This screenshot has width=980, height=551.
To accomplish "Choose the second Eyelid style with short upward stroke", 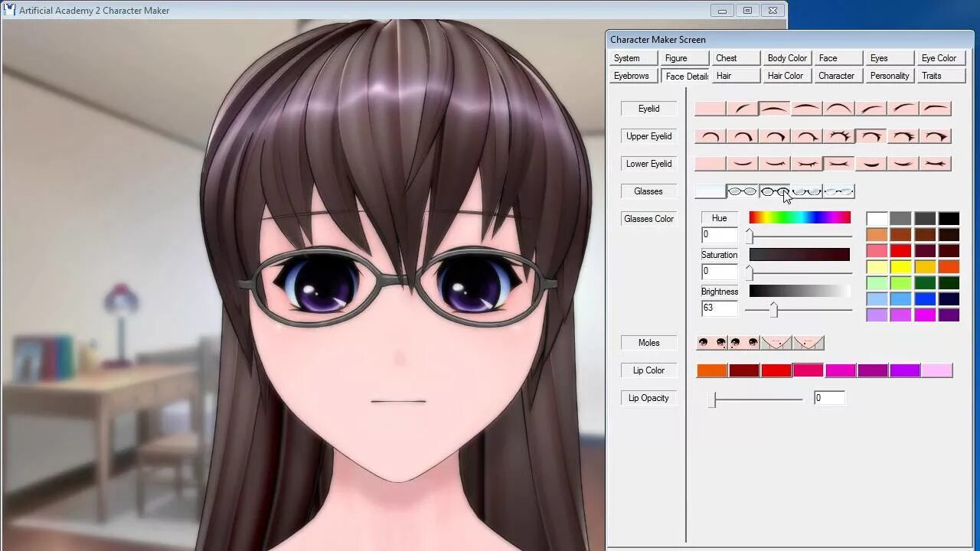I will tap(742, 109).
